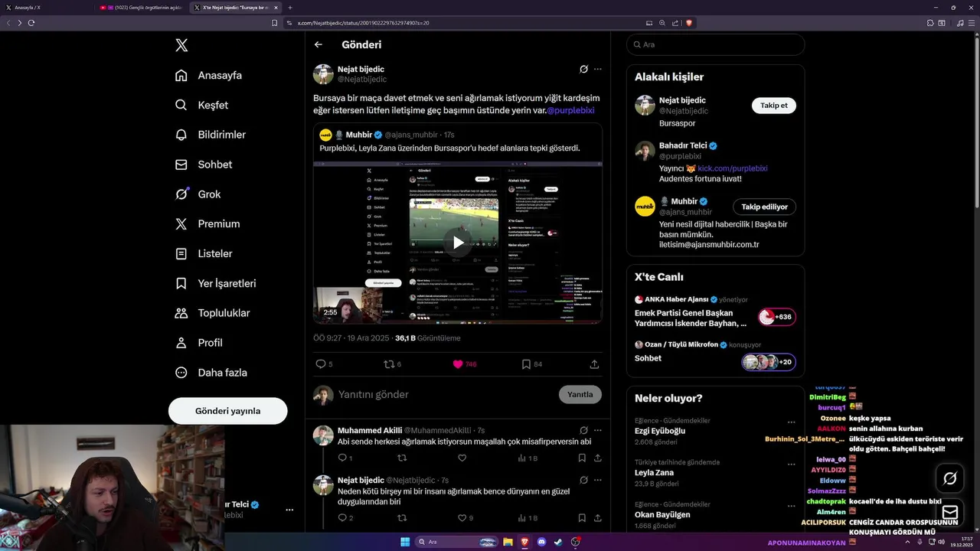The width and height of the screenshot is (980, 551).
Task: Reload the page
Action: coord(31,23)
